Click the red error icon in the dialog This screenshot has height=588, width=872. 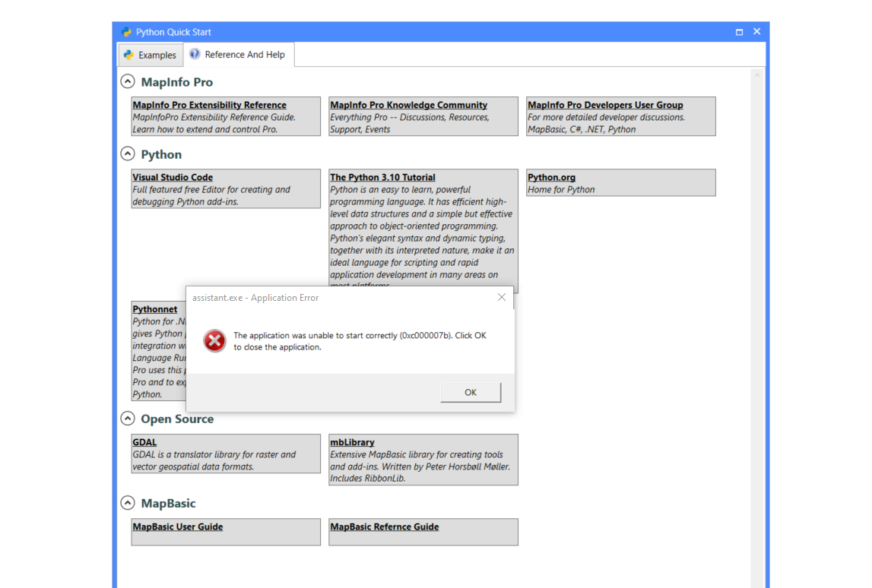click(214, 340)
